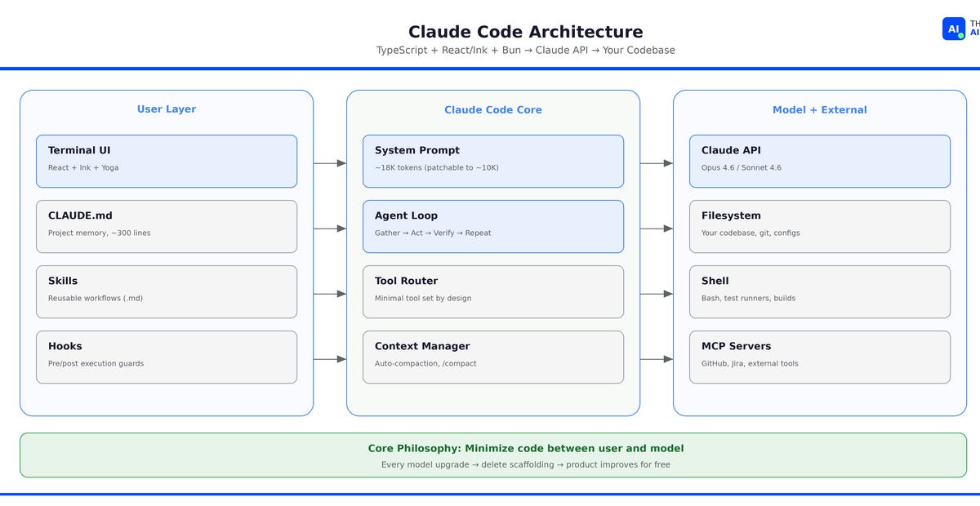Select the Model + External column heading
Image resolution: width=980 pixels, height=506 pixels.
(x=820, y=109)
